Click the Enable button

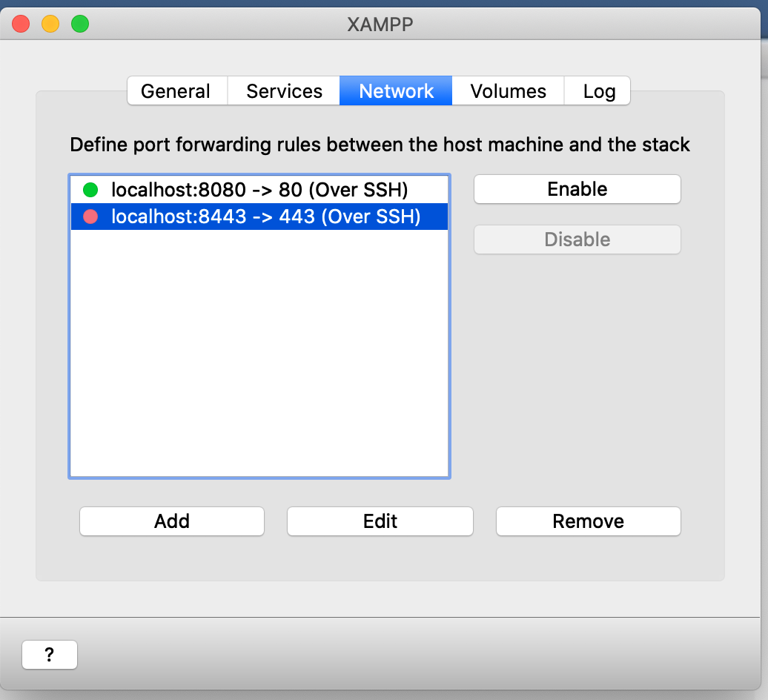577,189
